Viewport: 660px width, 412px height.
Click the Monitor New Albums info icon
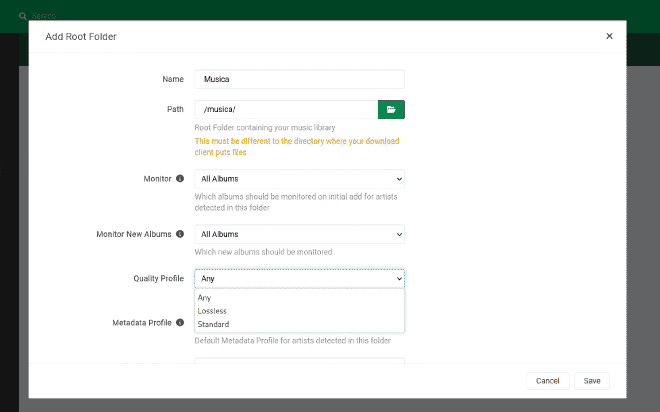click(x=180, y=234)
